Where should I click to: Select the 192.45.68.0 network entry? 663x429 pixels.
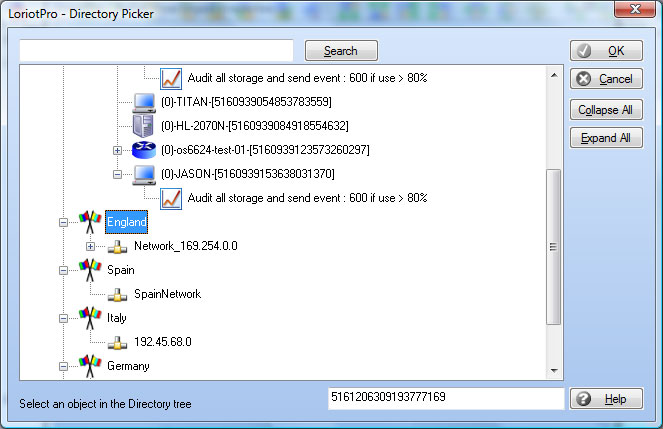click(x=162, y=342)
